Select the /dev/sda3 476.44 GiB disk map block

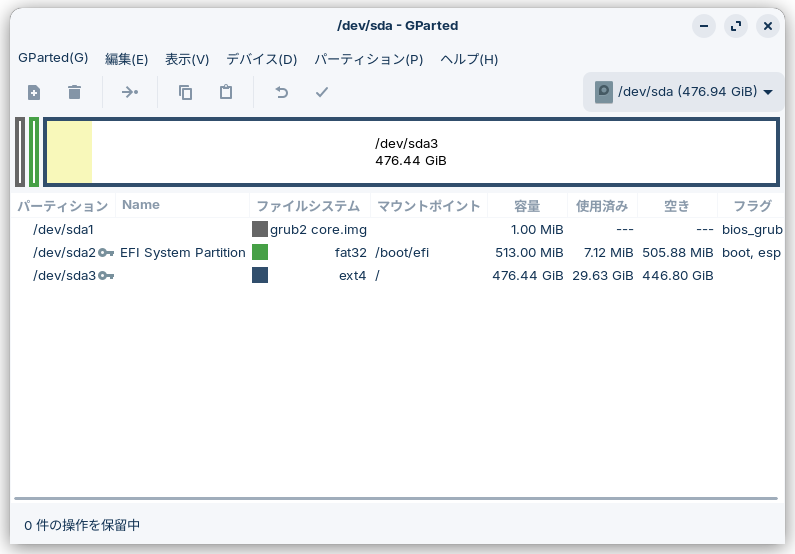tap(411, 152)
